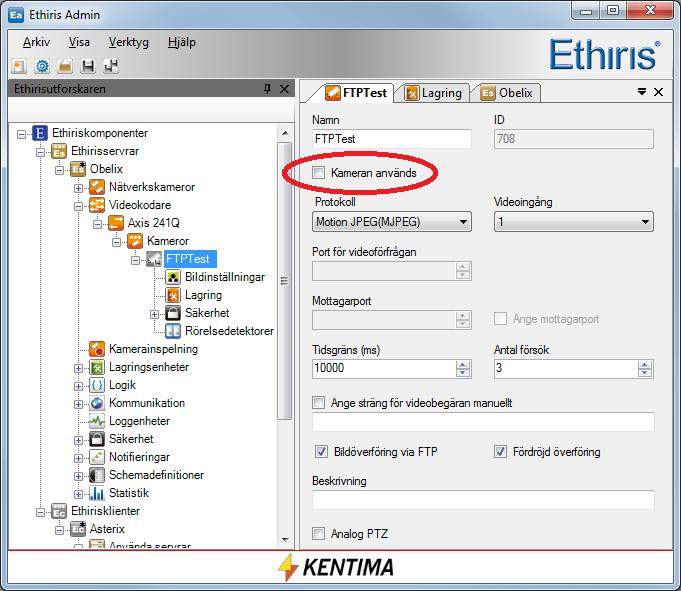Click the blue gear toolbar icon
The width and height of the screenshot is (681, 591).
(42, 66)
